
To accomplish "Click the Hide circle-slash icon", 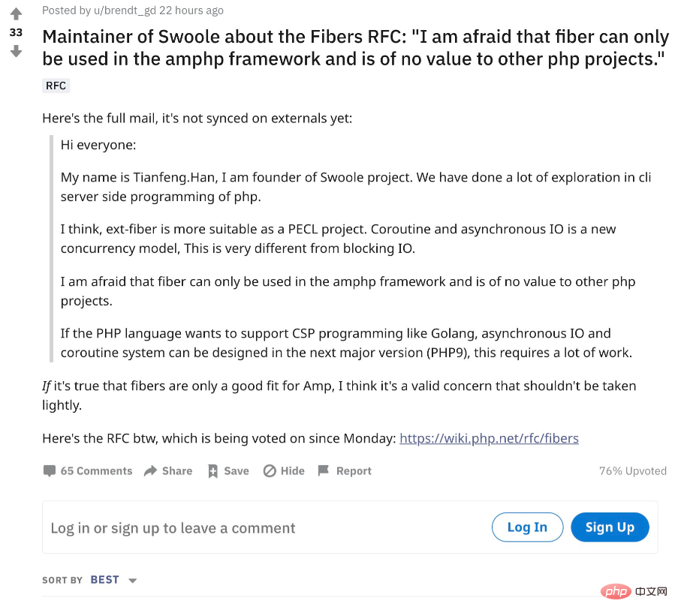I will pyautogui.click(x=270, y=471).
